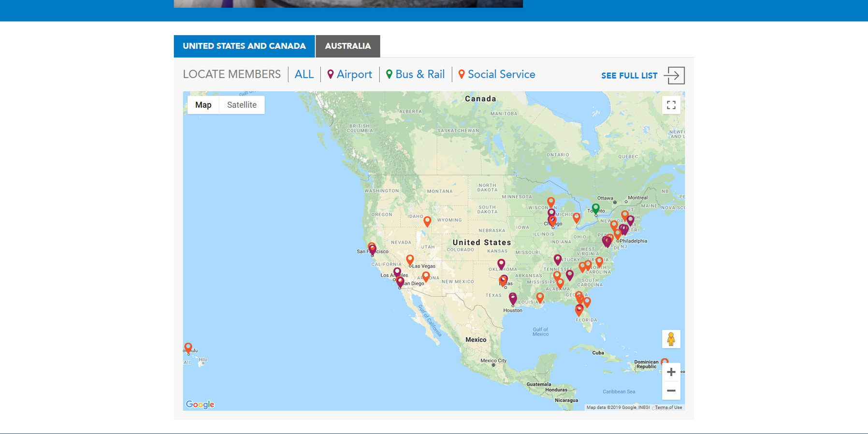Screen dimensions: 868x434
Task: Click the green Toronto bus & rail pin
Action: pos(595,208)
